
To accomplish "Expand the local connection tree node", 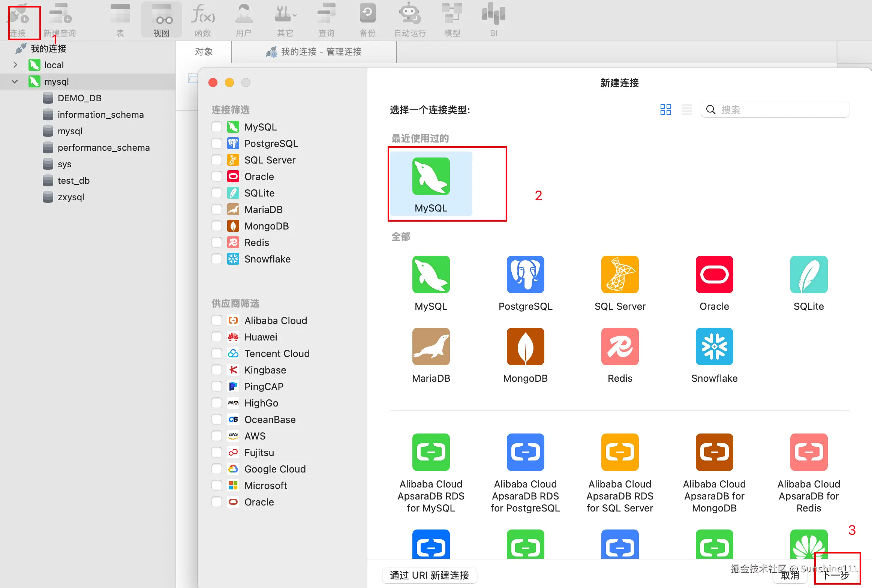I will point(15,65).
